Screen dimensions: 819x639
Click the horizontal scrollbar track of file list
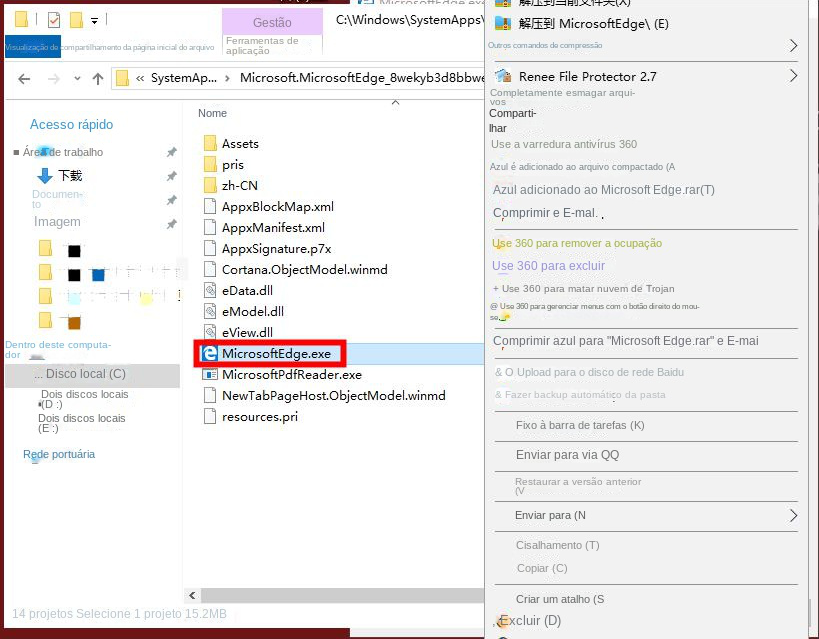point(343,595)
